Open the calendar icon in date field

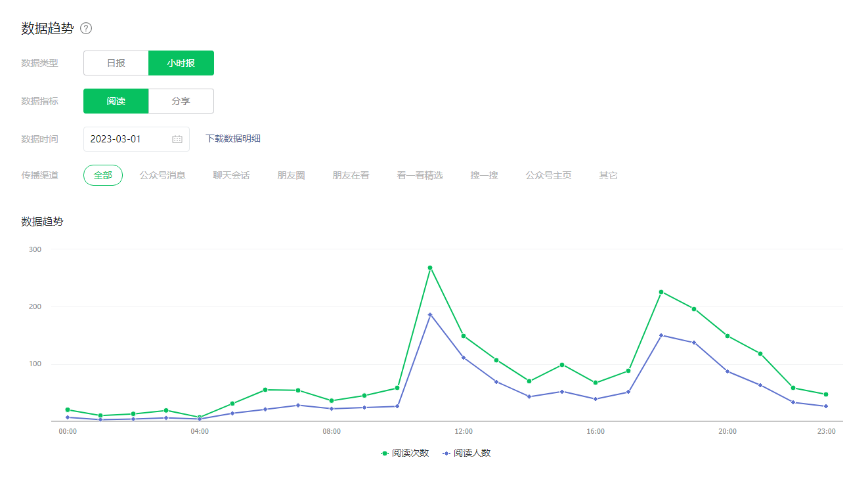pos(177,139)
